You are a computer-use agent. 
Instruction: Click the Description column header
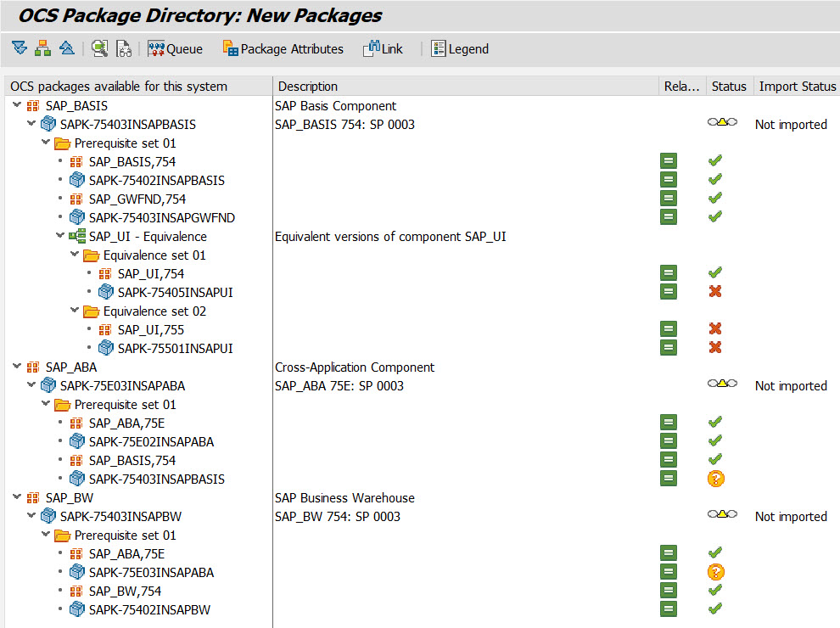tap(308, 87)
